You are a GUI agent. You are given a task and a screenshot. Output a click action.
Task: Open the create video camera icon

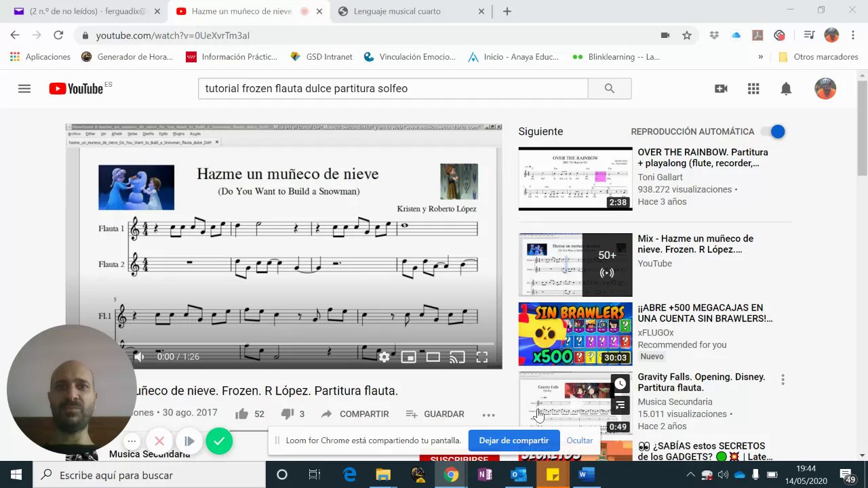(x=721, y=89)
